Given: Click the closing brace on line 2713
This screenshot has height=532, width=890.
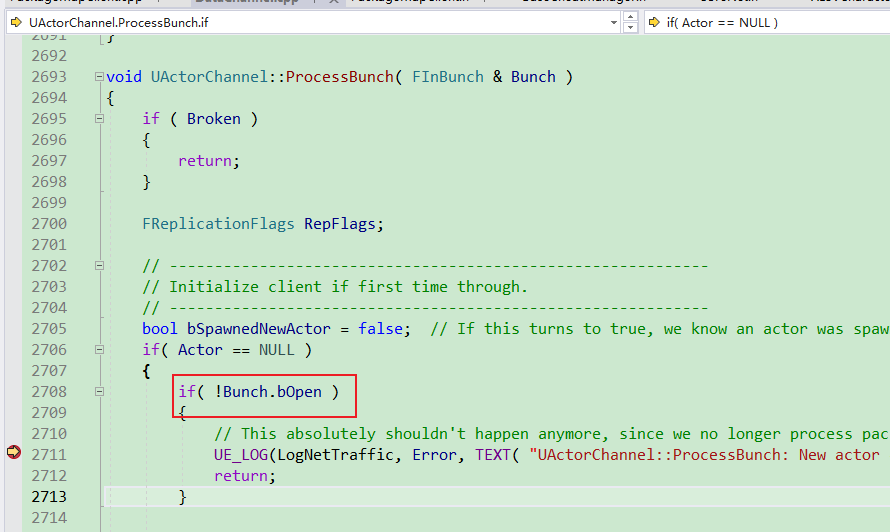Looking at the screenshot, I should coord(182,497).
